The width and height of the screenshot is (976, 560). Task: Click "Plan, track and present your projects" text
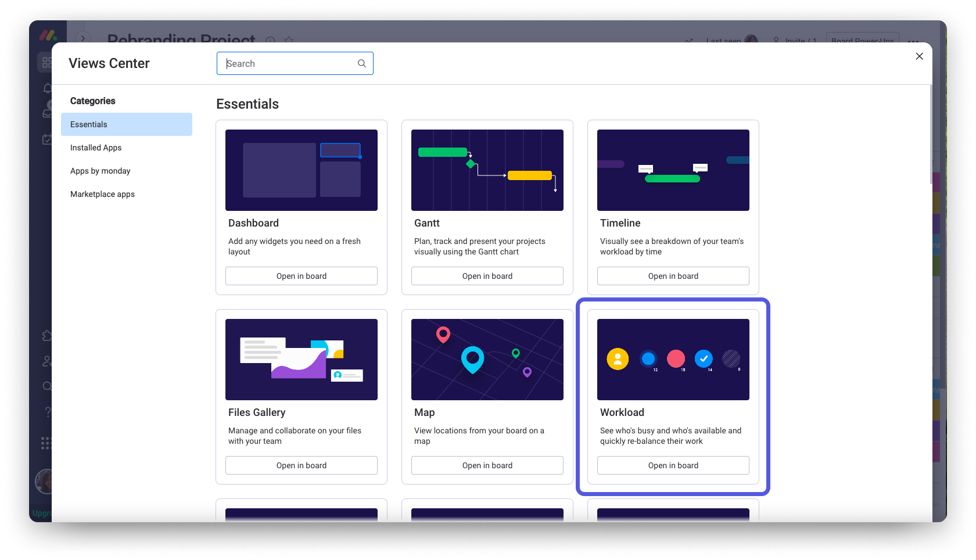[480, 246]
